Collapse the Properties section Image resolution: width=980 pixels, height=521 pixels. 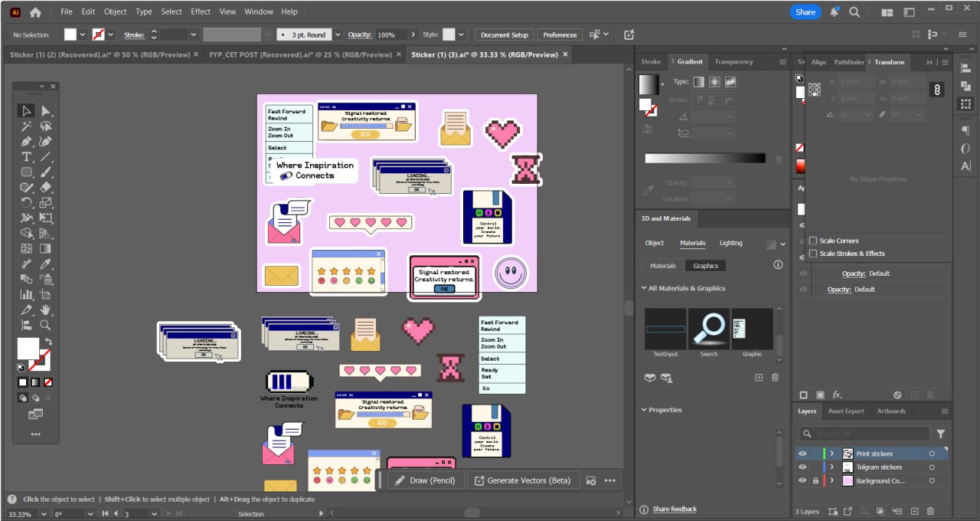[x=644, y=410]
